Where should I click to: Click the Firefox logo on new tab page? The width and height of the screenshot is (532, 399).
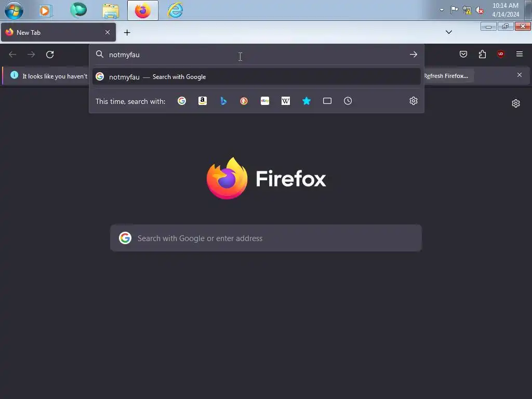(x=267, y=178)
